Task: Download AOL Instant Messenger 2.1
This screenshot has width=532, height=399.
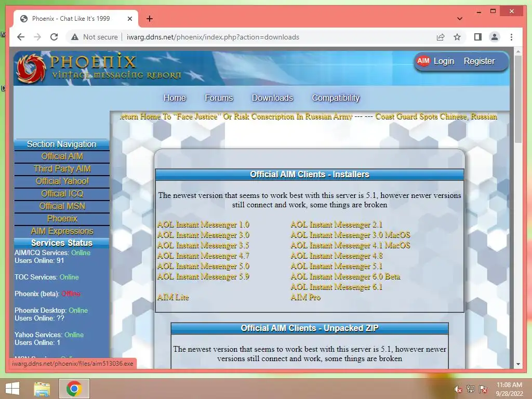Action: point(337,224)
